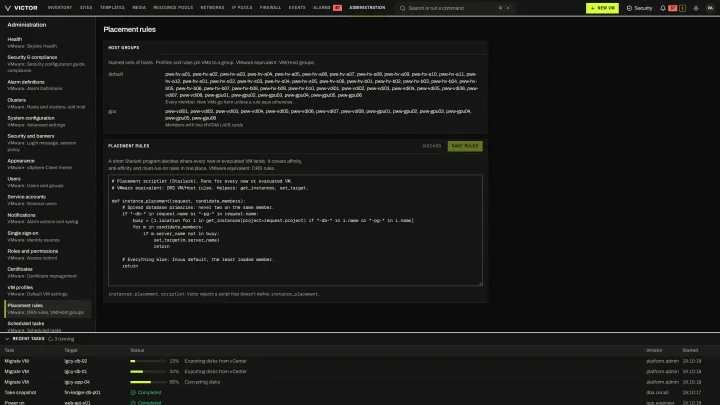Click the 'gpu' host group label
Image resolution: width=720 pixels, height=405 pixels.
click(x=112, y=111)
